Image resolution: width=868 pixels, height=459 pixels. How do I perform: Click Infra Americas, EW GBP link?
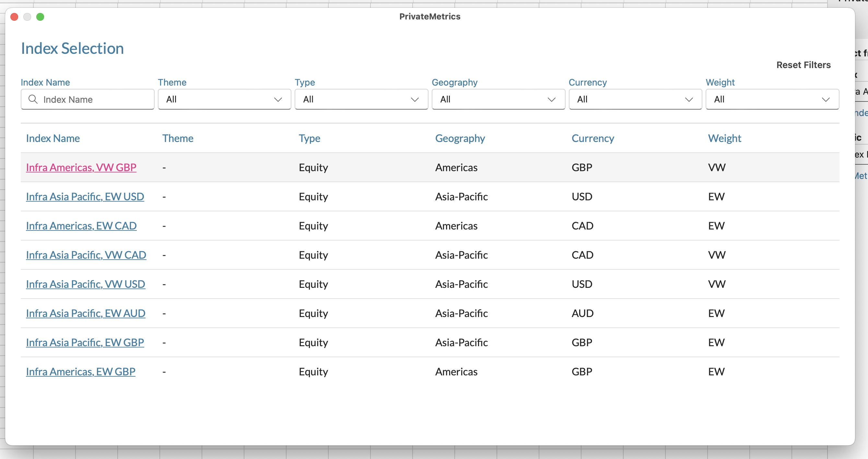[80, 372]
